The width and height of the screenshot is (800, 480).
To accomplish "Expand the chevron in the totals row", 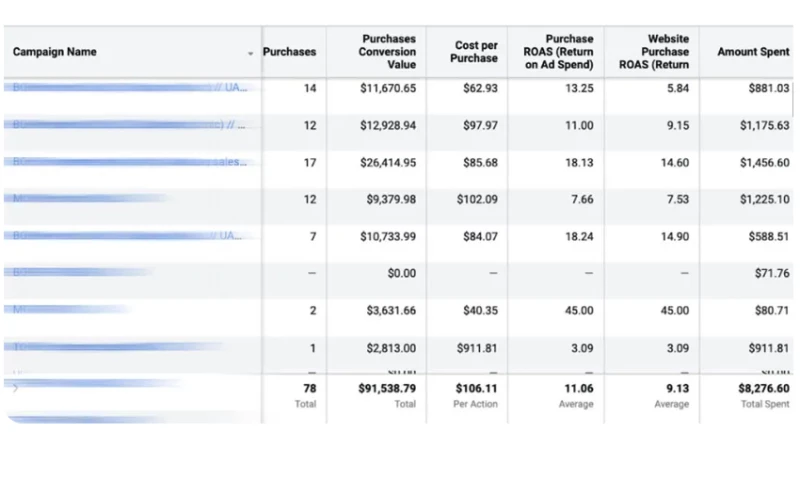I will pyautogui.click(x=15, y=387).
